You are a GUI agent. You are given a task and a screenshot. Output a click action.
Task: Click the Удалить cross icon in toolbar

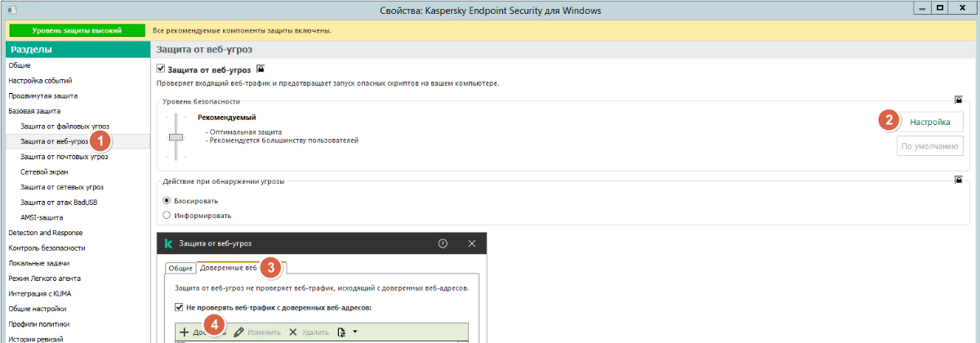point(293,332)
